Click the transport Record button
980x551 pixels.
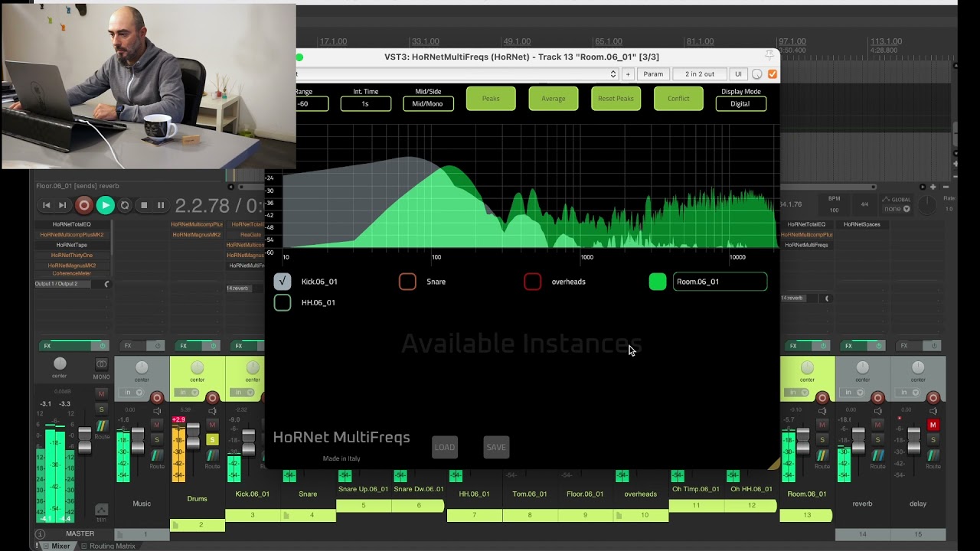[84, 205]
